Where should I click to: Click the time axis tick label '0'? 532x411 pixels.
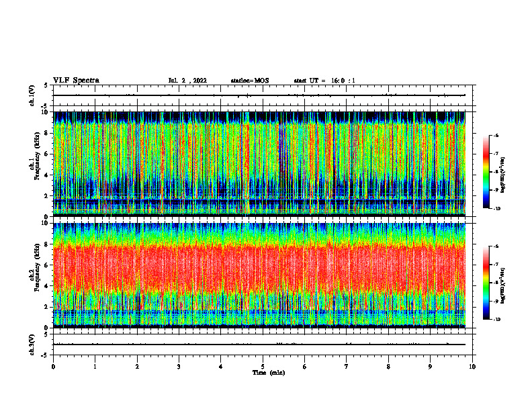[53, 367]
